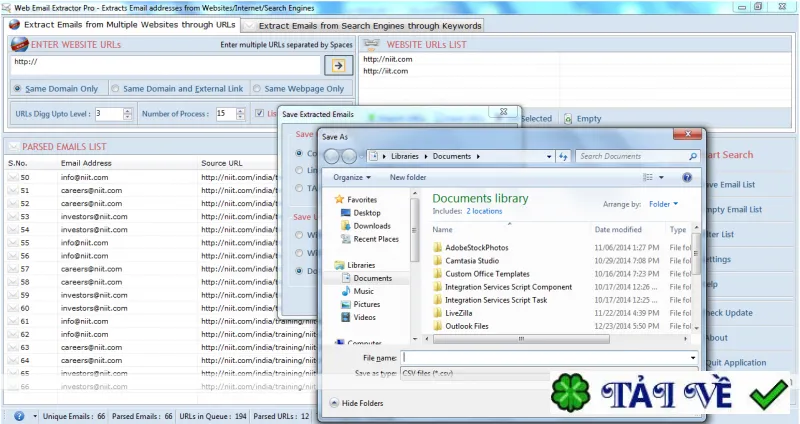Switch to Extract Emails from Search Engines tab
The width and height of the screenshot is (800, 424).
pyautogui.click(x=363, y=26)
